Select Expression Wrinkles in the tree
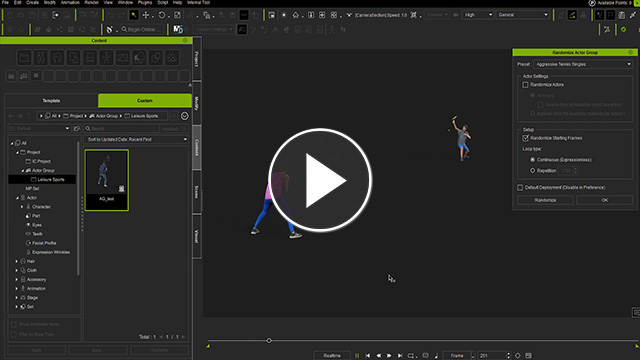The height and width of the screenshot is (360, 640). tap(51, 252)
